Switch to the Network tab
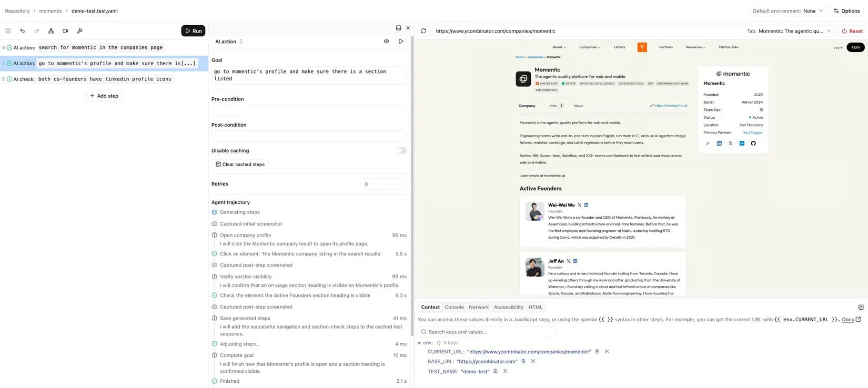This screenshot has width=868, height=388. point(479,308)
